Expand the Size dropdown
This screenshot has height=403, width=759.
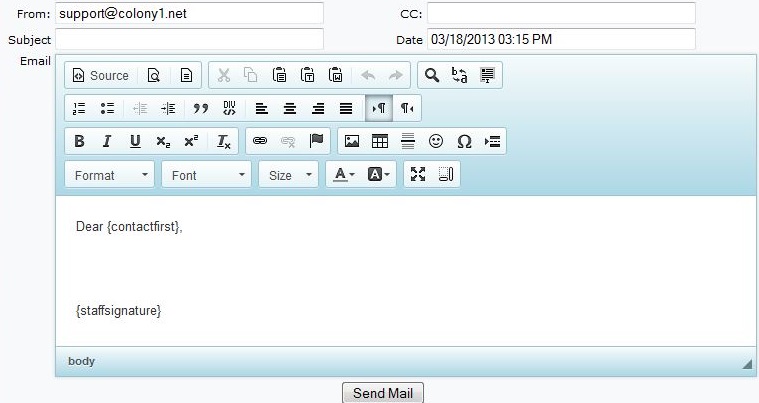pos(290,175)
